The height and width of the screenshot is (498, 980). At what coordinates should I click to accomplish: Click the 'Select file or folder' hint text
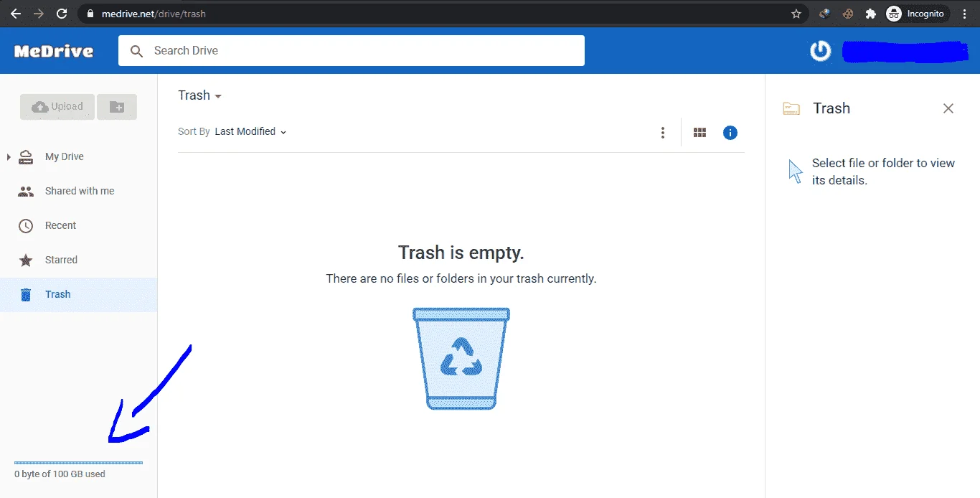[883, 172]
